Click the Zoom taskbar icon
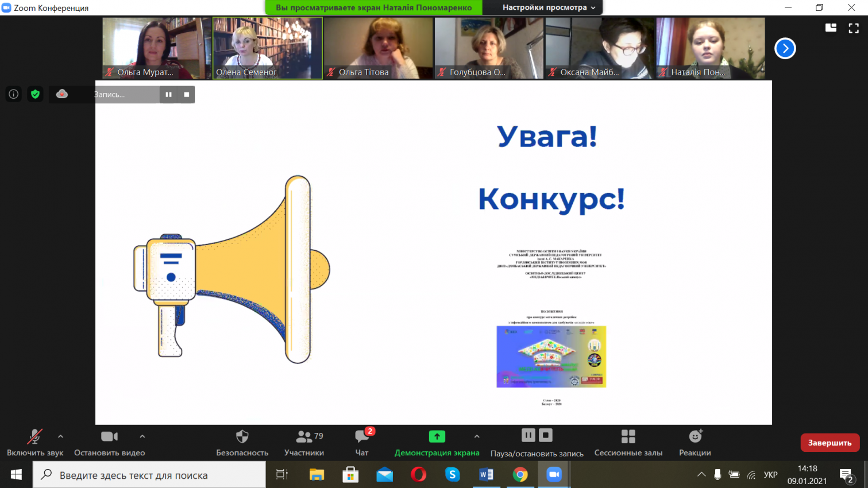Screen dimensions: 868x488 (x=554, y=475)
